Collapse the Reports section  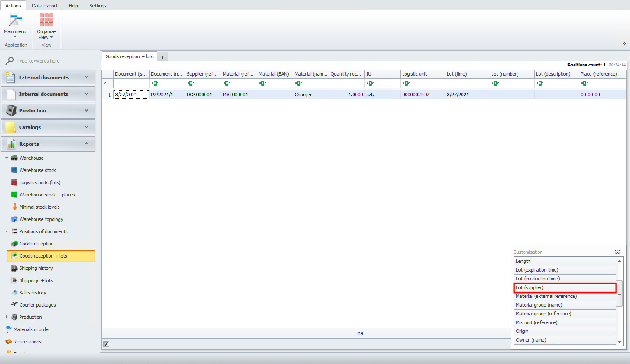pos(48,144)
